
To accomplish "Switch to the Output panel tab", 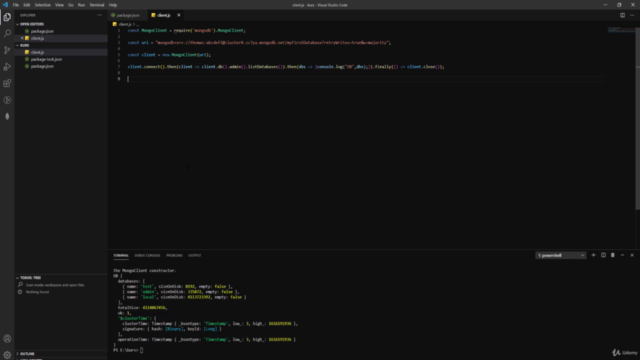I will [x=194, y=255].
